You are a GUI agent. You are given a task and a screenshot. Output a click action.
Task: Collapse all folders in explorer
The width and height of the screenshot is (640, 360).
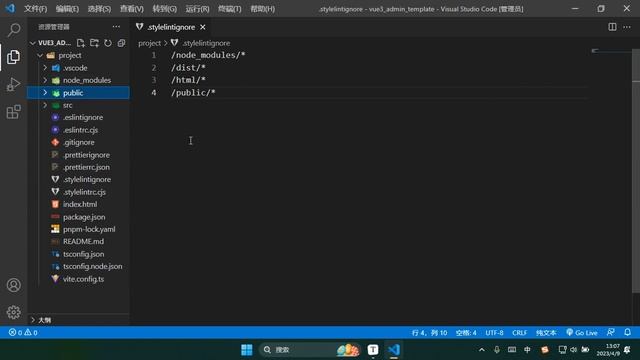click(121, 43)
